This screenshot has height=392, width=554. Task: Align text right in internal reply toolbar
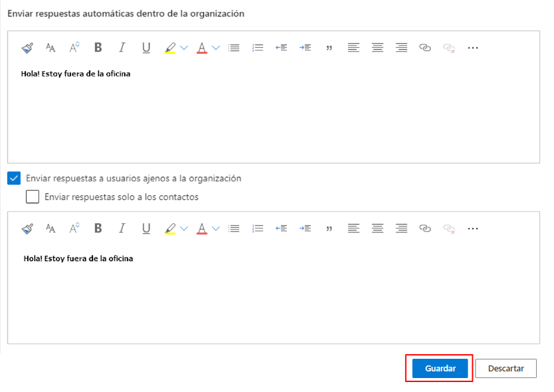(x=401, y=48)
